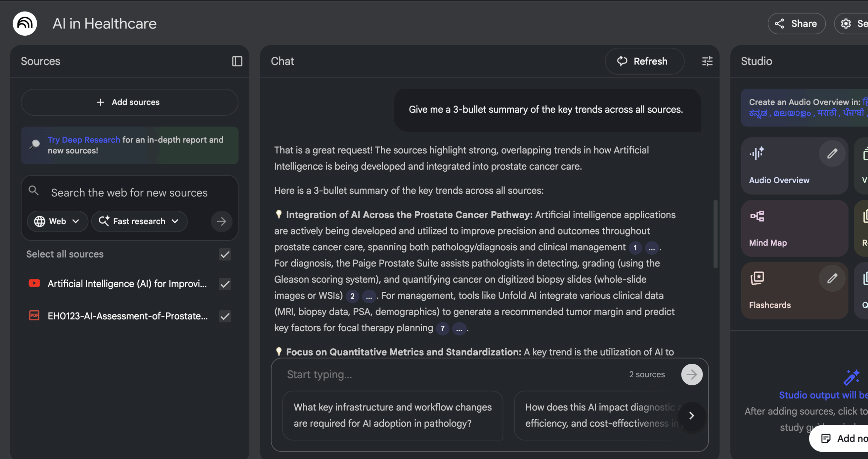Open chat configuration settings

[708, 61]
